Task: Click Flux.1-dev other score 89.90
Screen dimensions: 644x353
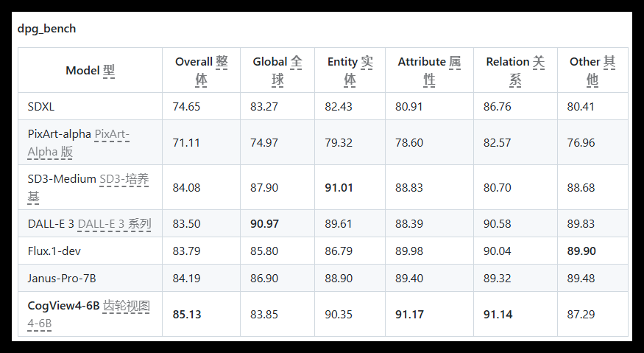Action: (581, 251)
